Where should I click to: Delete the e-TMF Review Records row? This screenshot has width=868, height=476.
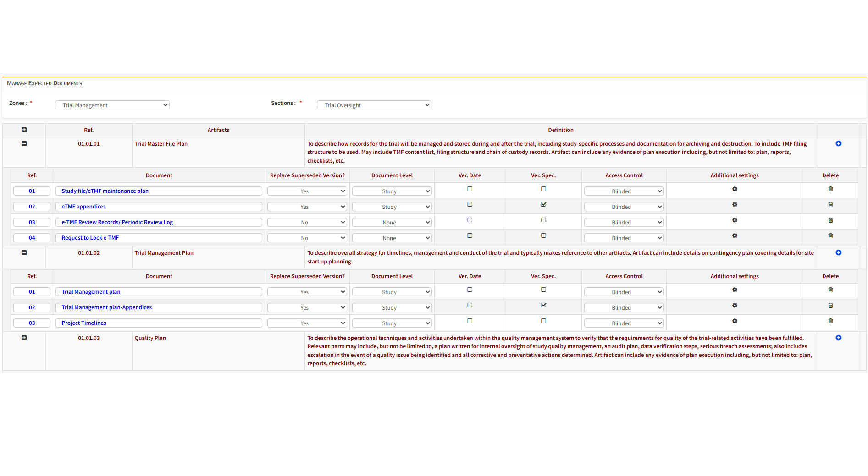point(830,220)
